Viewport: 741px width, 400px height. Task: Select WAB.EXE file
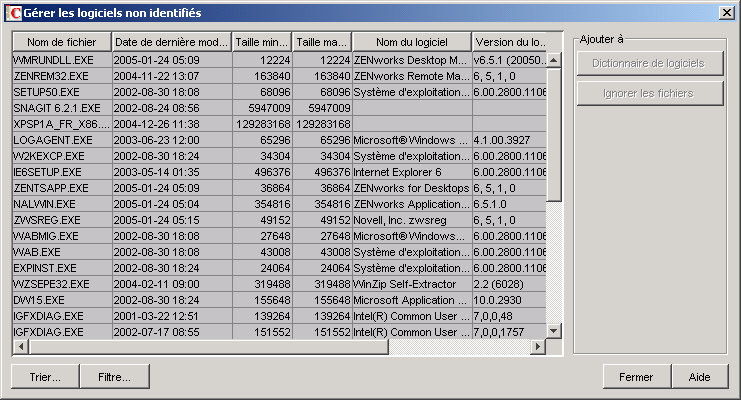tap(62, 252)
